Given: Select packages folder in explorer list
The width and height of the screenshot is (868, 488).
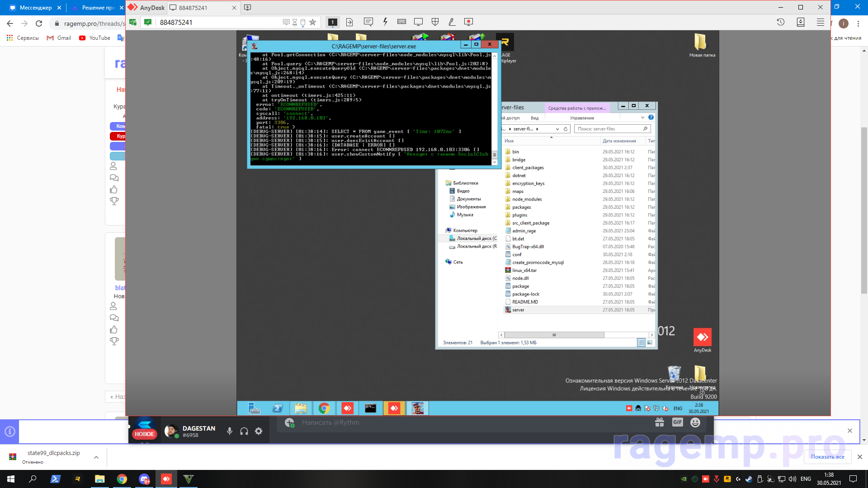Looking at the screenshot, I should click(521, 207).
